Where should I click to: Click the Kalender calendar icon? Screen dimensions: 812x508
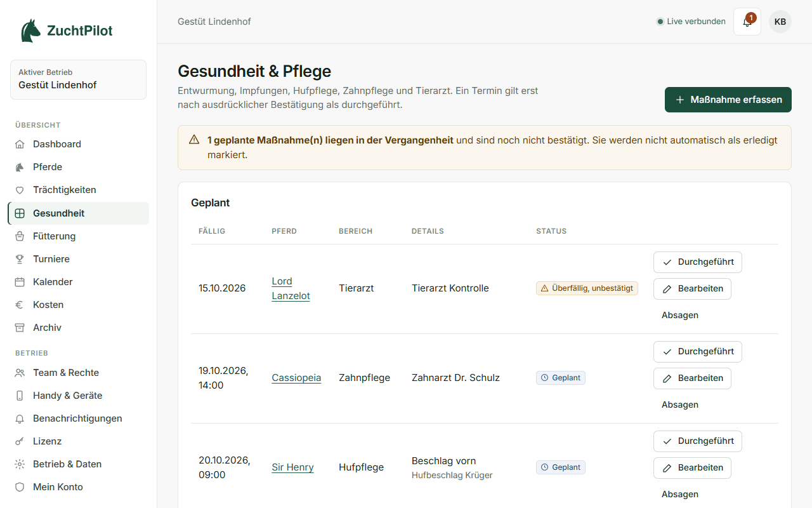pyautogui.click(x=20, y=282)
